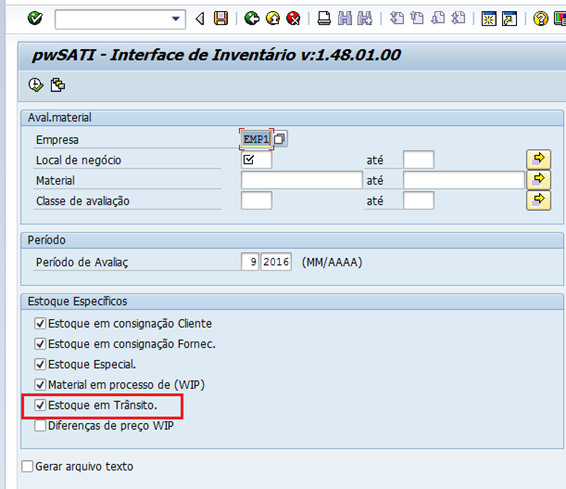Click the yellow Help question mark icon

540,18
